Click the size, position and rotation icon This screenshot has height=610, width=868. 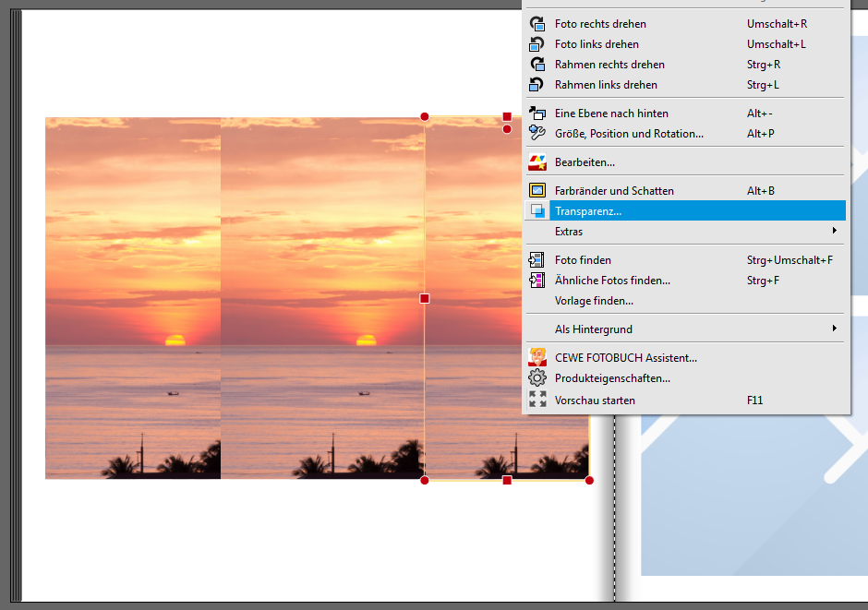536,134
